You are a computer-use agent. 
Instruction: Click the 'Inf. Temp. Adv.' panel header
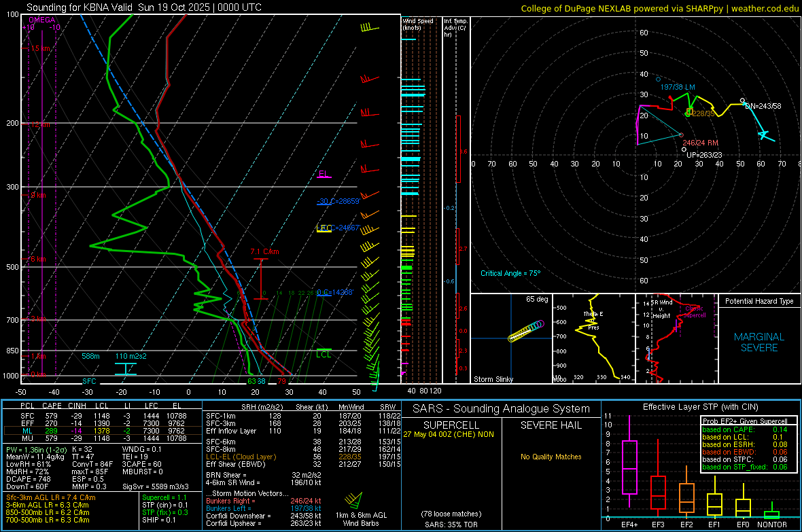click(x=455, y=28)
